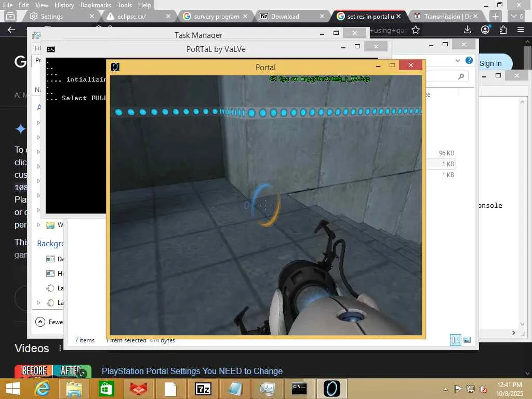
Task: Expand the last Task Manager La row
Action: pos(38,302)
